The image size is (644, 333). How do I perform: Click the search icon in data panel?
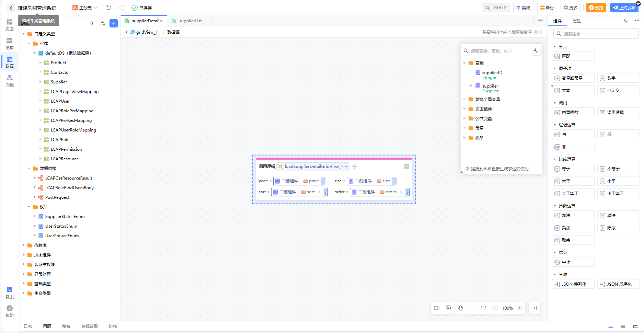click(92, 23)
